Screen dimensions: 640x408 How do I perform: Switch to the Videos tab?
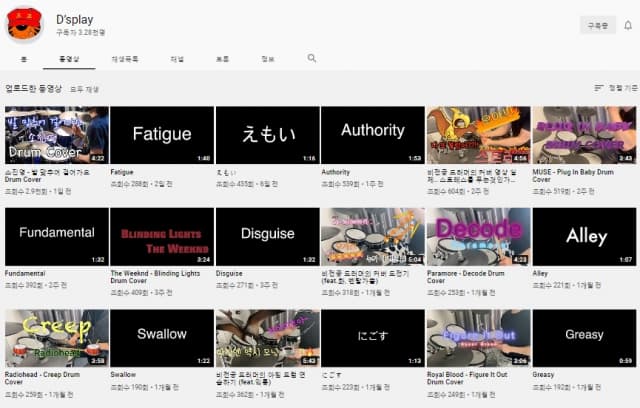(69, 59)
